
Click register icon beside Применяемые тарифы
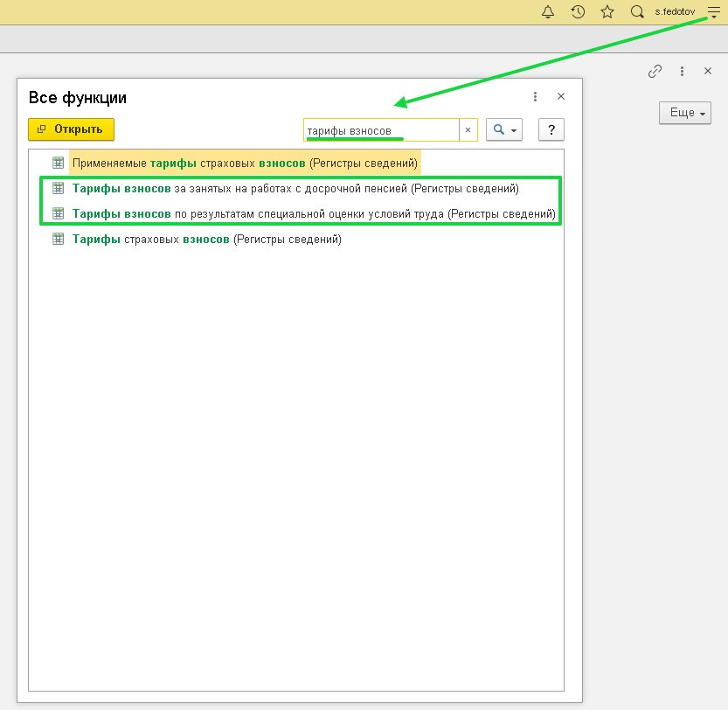(x=58, y=163)
